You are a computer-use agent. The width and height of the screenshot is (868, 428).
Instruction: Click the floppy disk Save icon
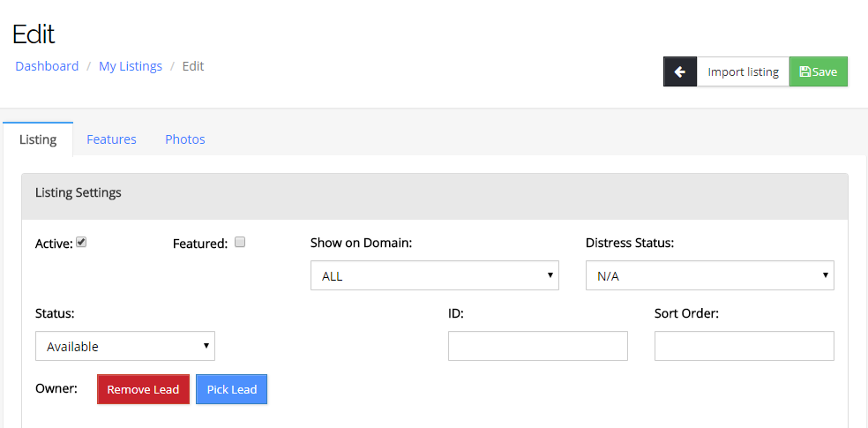(805, 72)
